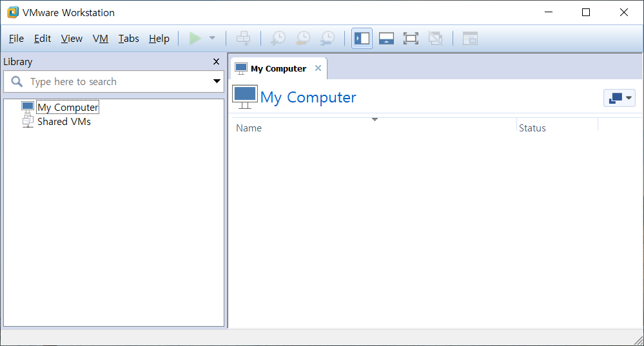Image resolution: width=644 pixels, height=346 pixels.
Task: Open the Edit menu
Action: (x=43, y=39)
